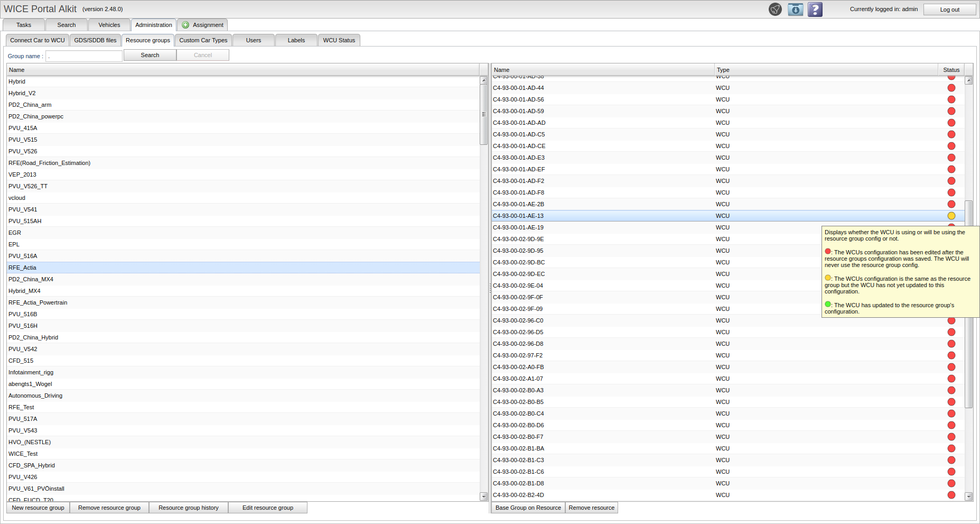
Task: Click Search next to Group name
Action: (x=150, y=55)
